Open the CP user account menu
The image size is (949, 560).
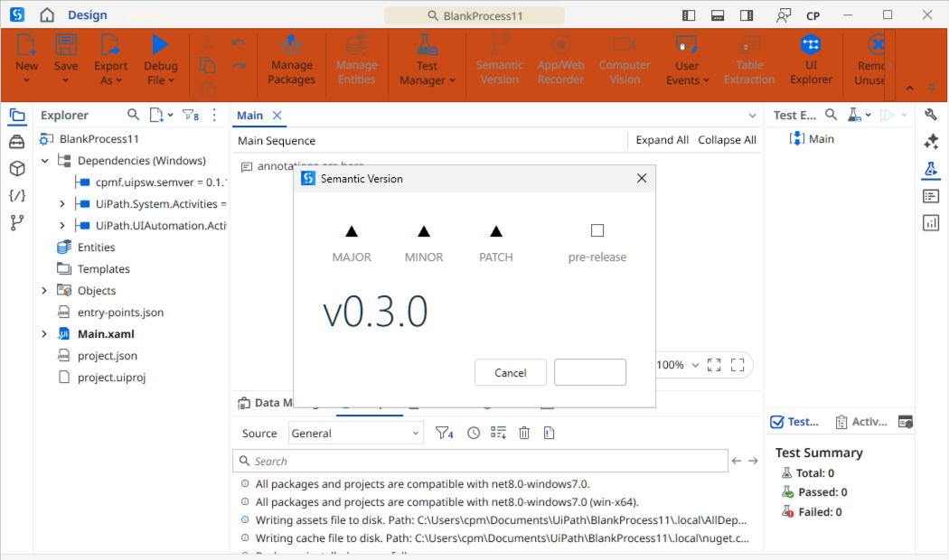[x=813, y=16]
